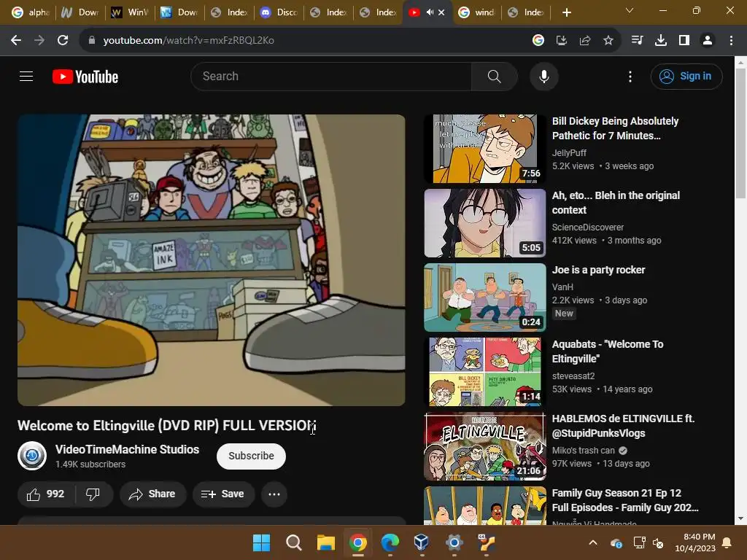Open the YouTube guide hamburger menu
The width and height of the screenshot is (747, 560).
coord(26,76)
